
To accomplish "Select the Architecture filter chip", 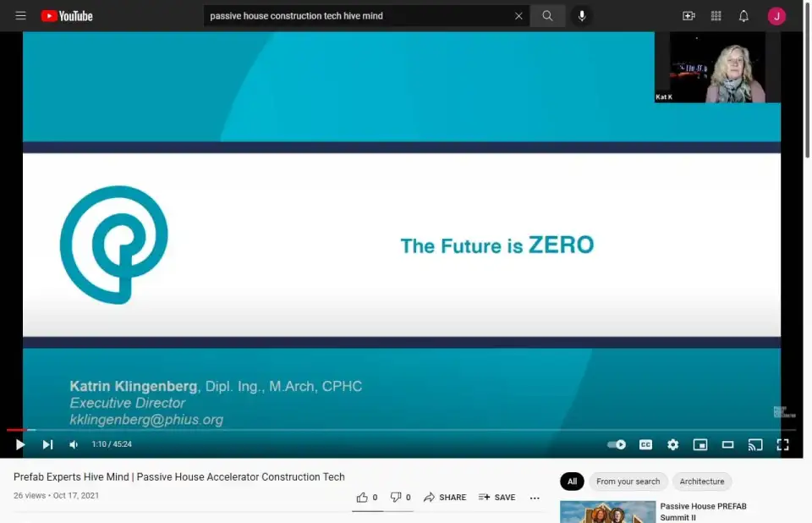I will 702,482.
